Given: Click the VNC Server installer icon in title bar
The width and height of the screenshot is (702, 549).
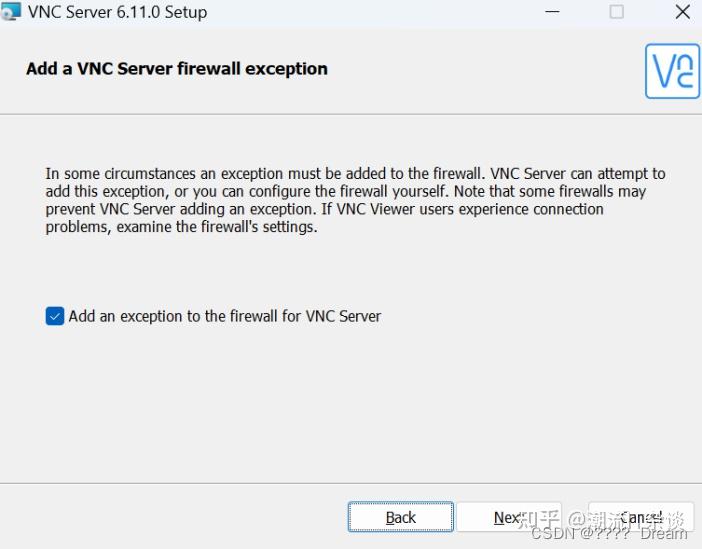Looking at the screenshot, I should click(x=10, y=11).
